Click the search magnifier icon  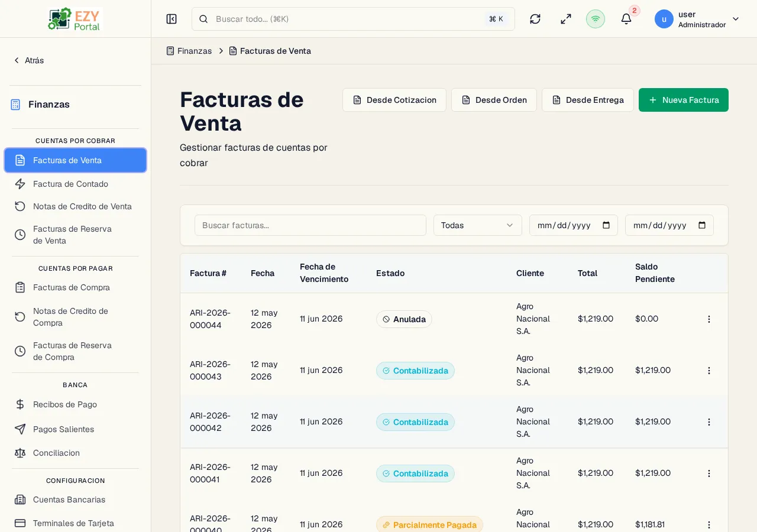203,19
